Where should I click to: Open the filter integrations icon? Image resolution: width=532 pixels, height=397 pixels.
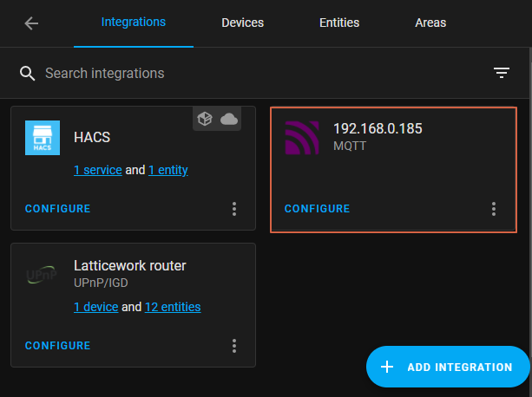point(501,73)
